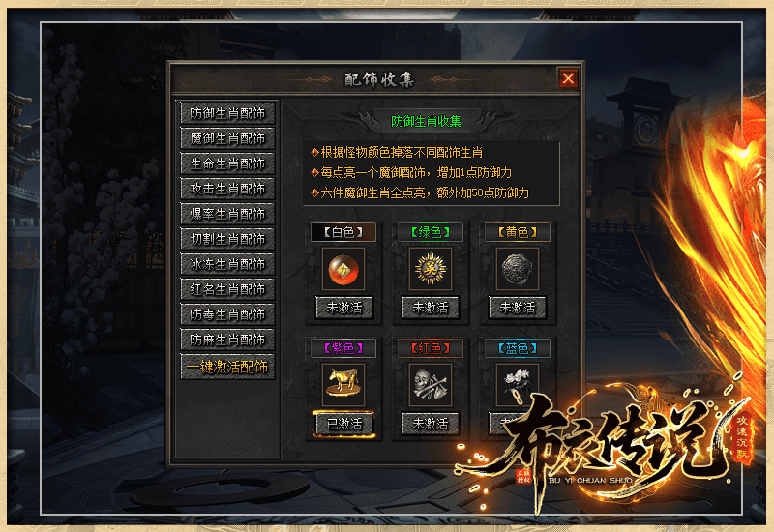
Task: Click the white-tier red orb accessory icon
Action: 343,269
